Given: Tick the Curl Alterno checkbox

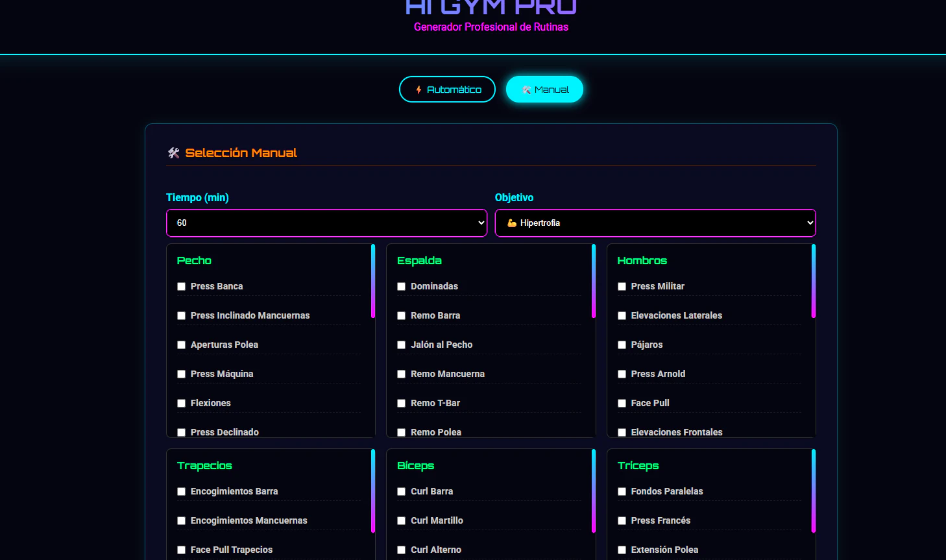Looking at the screenshot, I should coord(402,550).
